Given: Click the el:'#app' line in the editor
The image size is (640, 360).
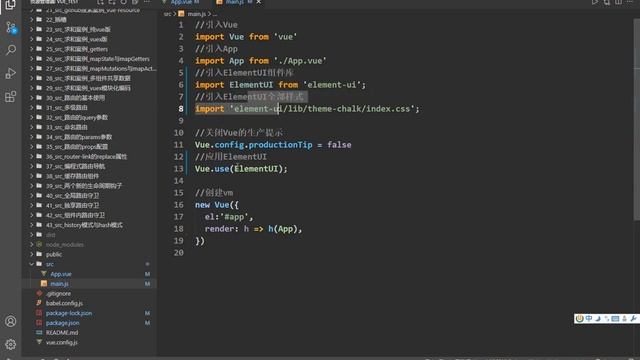Looking at the screenshot, I should [x=229, y=217].
